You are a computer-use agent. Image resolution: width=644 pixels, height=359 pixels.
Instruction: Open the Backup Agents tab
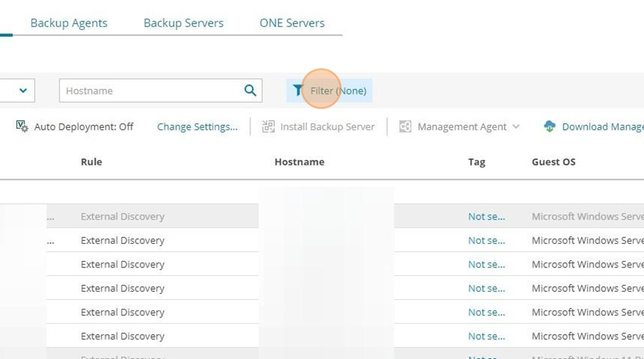(x=69, y=23)
